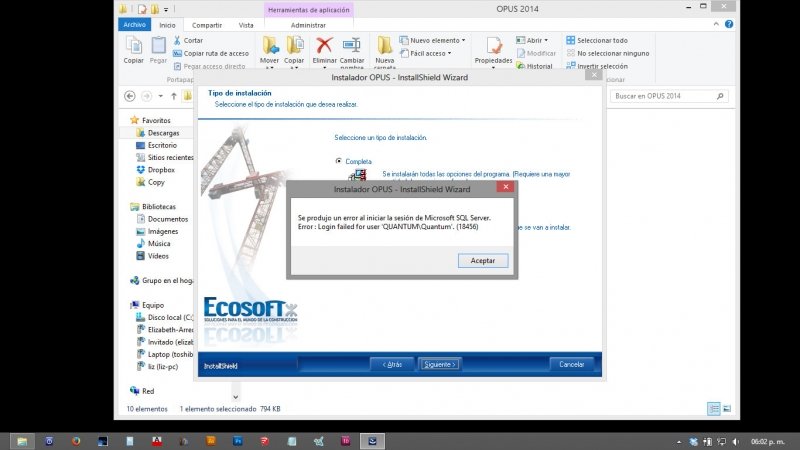Open Firefox from the taskbar
The height and width of the screenshot is (450, 800).
(76, 440)
